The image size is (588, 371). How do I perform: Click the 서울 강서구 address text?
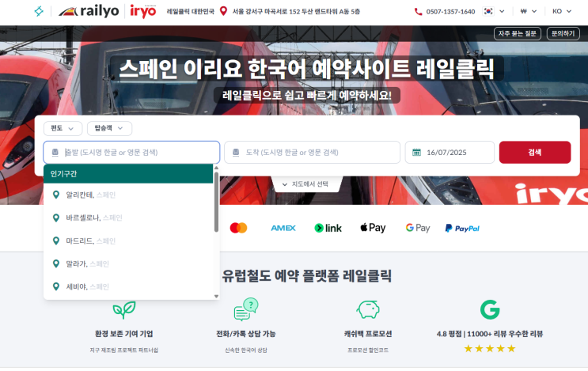(x=296, y=12)
